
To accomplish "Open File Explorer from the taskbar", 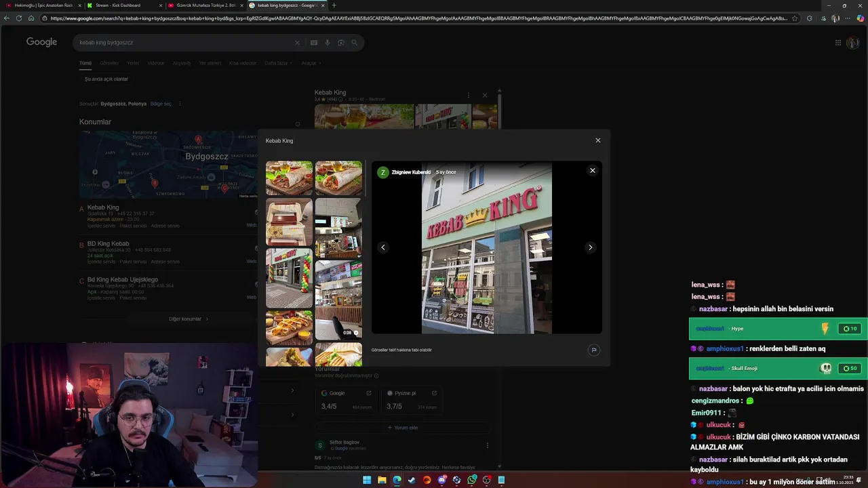I will tap(382, 480).
